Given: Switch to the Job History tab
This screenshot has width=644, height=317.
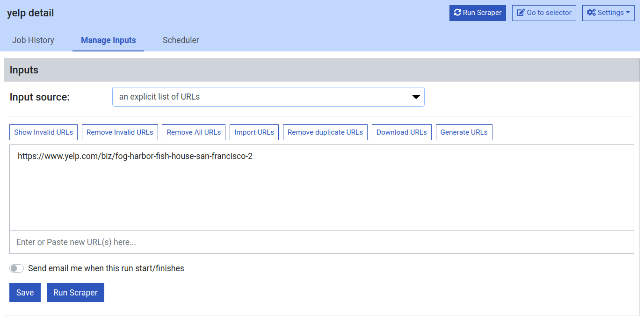Looking at the screenshot, I should [x=33, y=40].
